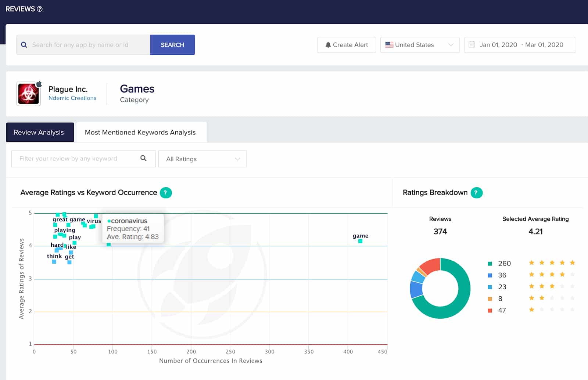Click the 'get' keyword label on chart
The width and height of the screenshot is (588, 380).
(x=69, y=257)
